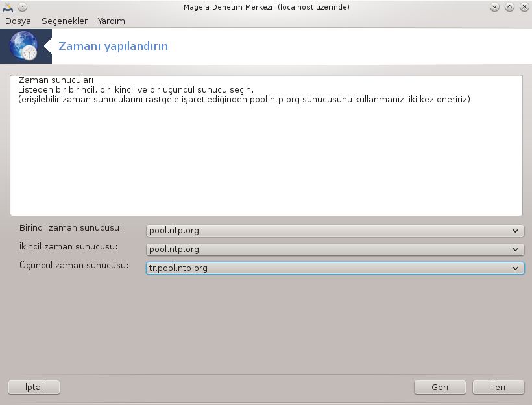Click the pool.ntp.org recommendation text line
Image resolution: width=532 pixels, height=405 pixels.
tap(244, 99)
